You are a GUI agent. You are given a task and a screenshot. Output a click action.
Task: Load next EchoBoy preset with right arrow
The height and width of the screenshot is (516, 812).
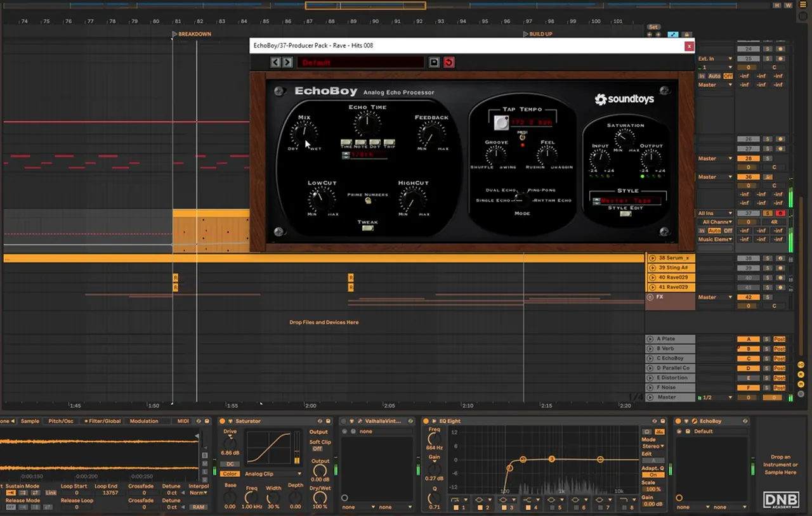click(287, 62)
